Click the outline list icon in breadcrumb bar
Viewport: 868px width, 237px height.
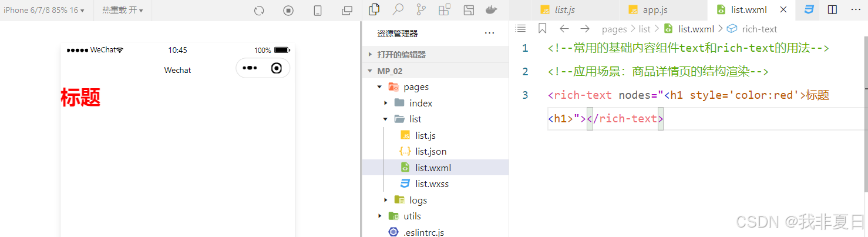(520, 28)
